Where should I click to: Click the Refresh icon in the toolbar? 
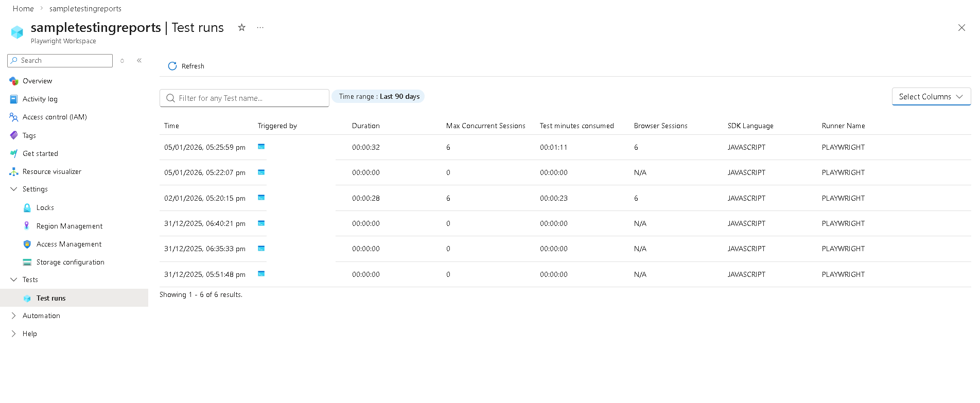tap(172, 66)
